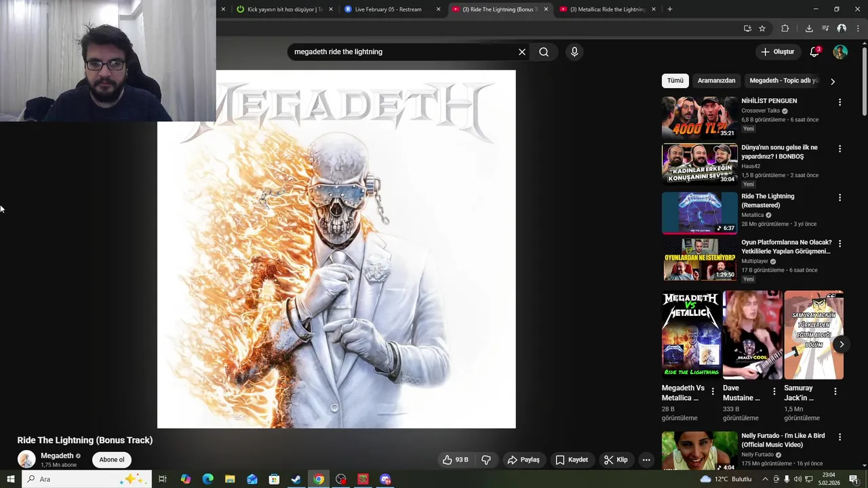Open Windows Start menu
The width and height of the screenshot is (868, 488).
[x=10, y=479]
